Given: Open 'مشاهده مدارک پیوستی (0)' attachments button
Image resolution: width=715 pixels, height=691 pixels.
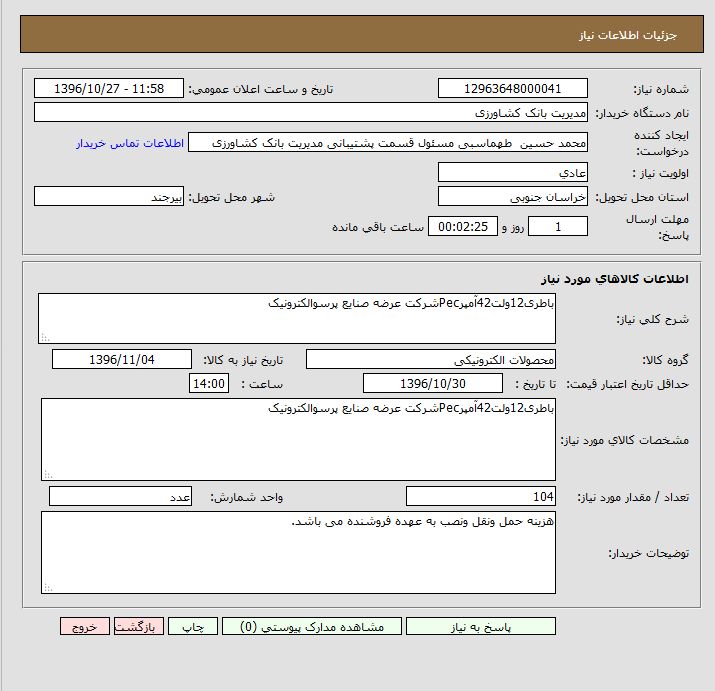Looking at the screenshot, I should pyautogui.click(x=311, y=626).
